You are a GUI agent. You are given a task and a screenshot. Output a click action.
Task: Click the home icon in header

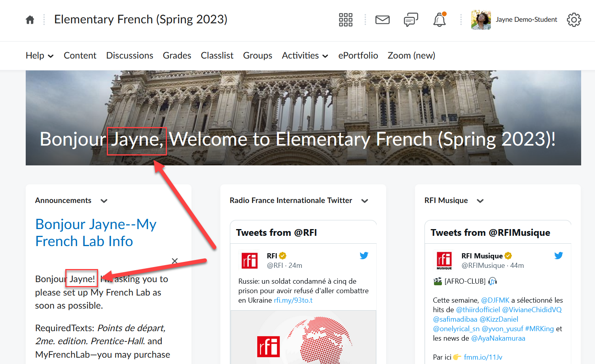coord(30,20)
